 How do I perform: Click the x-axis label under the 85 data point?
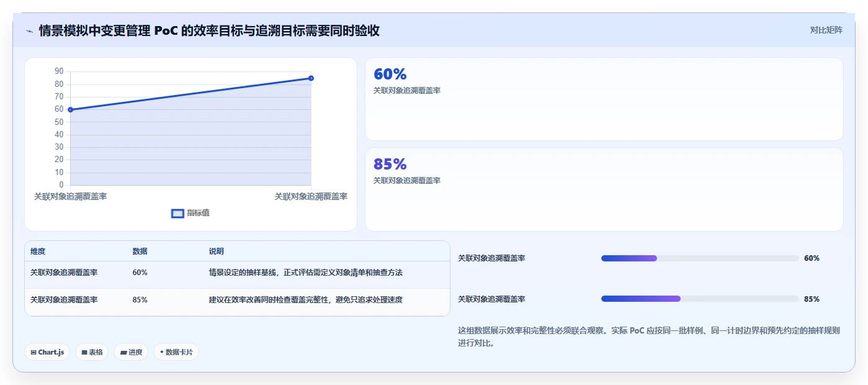point(311,196)
